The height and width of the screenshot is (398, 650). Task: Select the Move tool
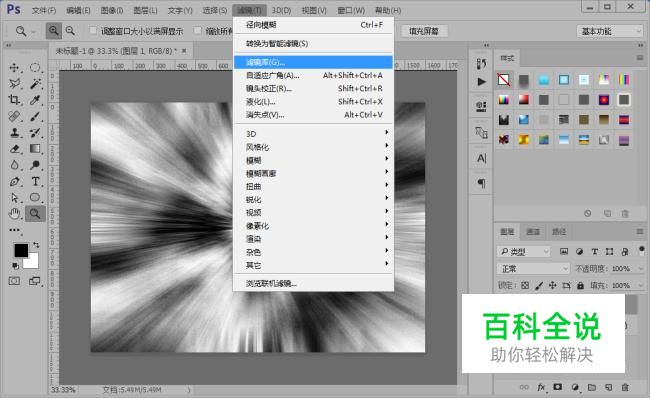[x=14, y=68]
